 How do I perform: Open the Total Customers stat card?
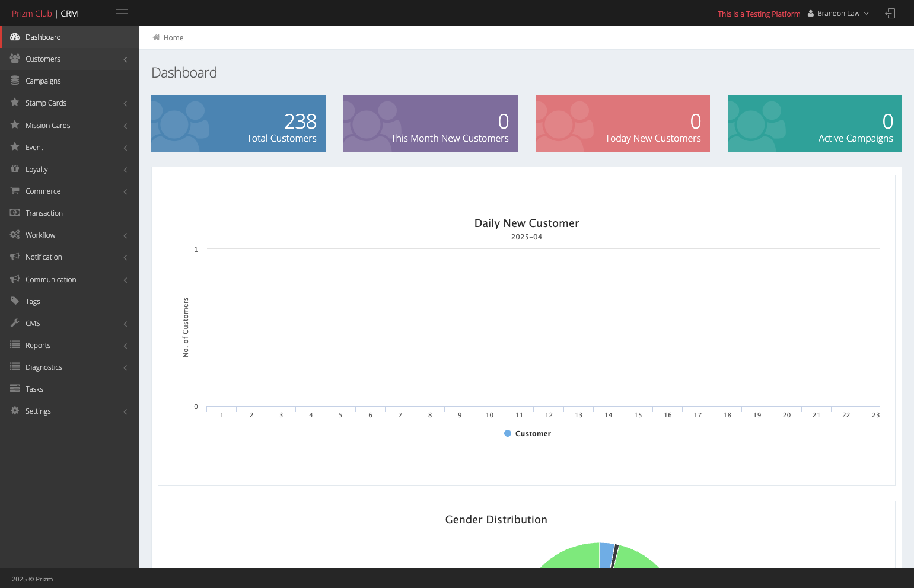tap(238, 123)
